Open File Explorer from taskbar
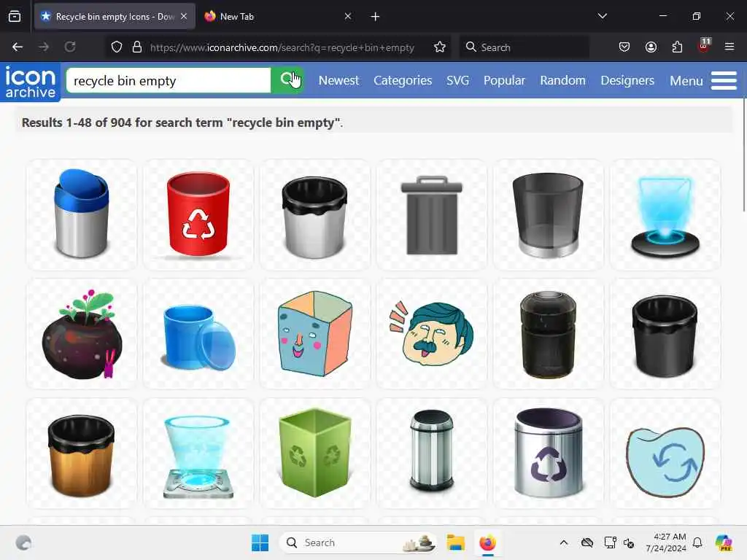 [455, 542]
